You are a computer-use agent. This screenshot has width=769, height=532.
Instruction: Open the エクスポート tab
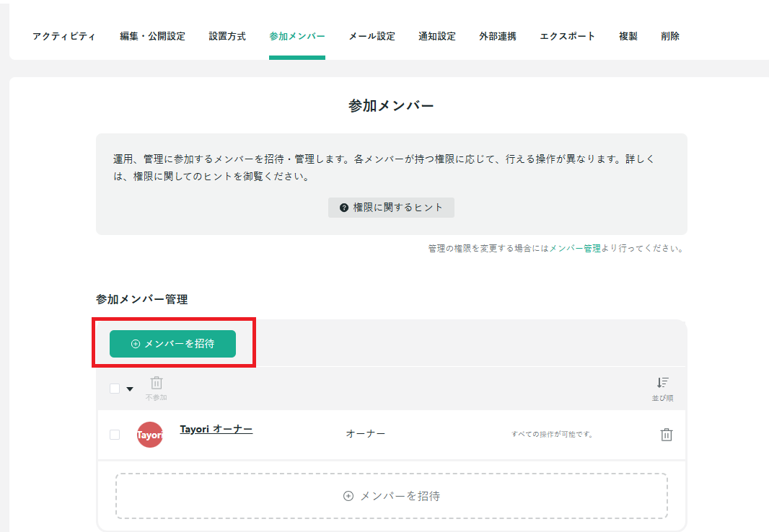(567, 35)
